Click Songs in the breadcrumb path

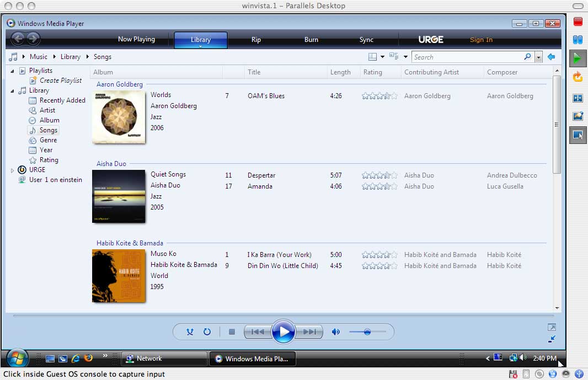(103, 57)
